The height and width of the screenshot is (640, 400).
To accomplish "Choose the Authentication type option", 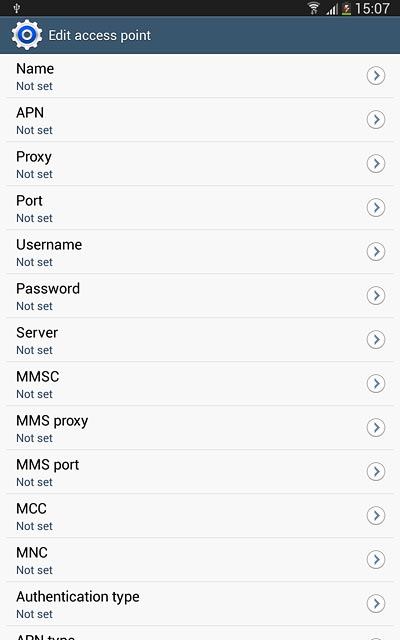I will 200,604.
